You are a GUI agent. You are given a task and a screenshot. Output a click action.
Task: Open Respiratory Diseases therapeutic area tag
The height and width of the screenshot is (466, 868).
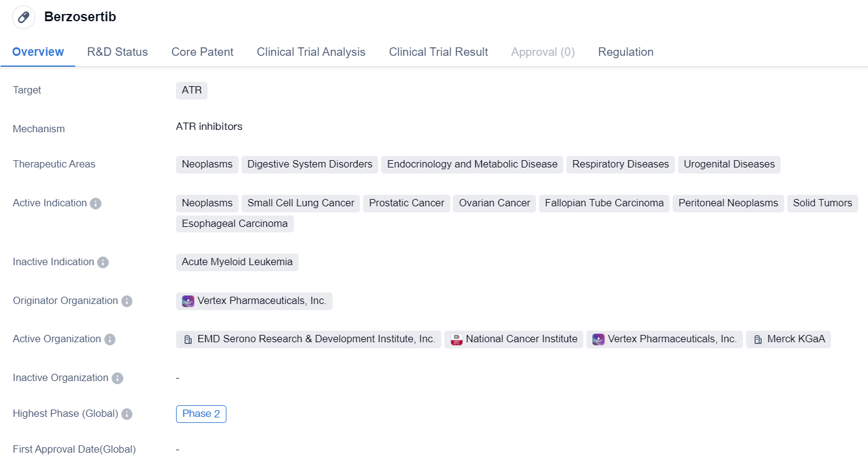pyautogui.click(x=620, y=164)
